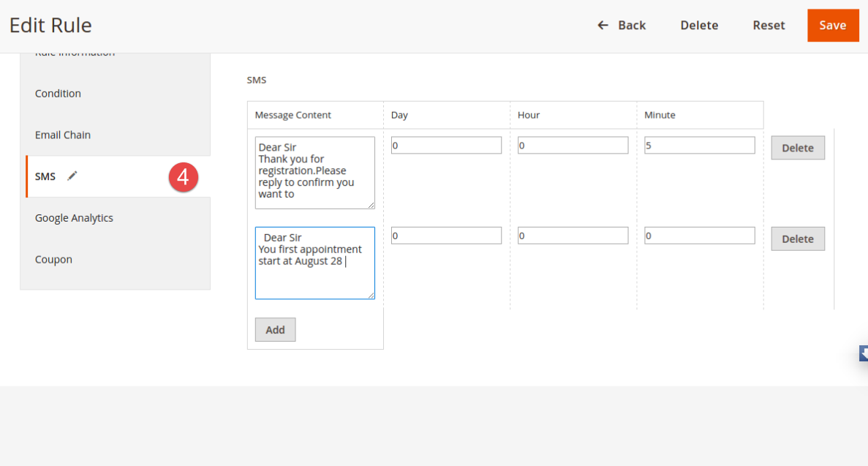The width and height of the screenshot is (868, 466).
Task: Add a new SMS message row
Action: click(275, 330)
